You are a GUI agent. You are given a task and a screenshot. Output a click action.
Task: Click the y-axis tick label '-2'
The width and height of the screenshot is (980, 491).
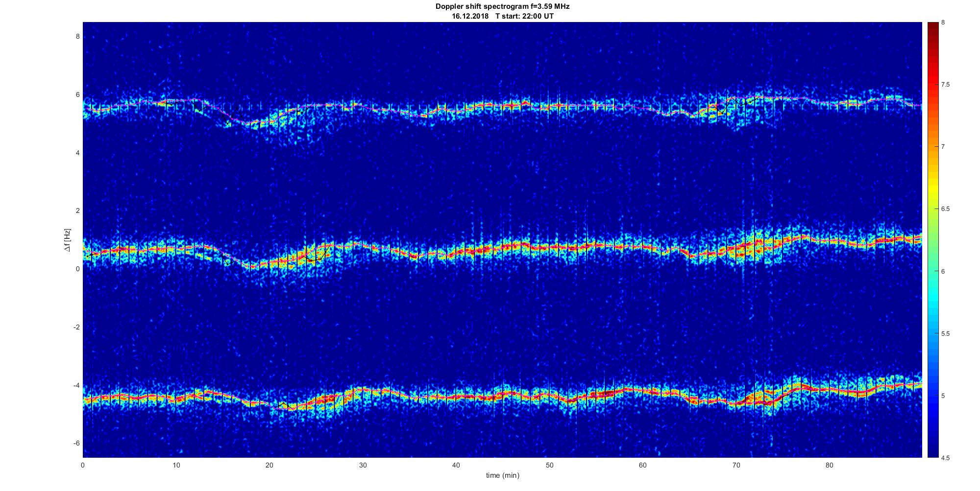[76, 327]
